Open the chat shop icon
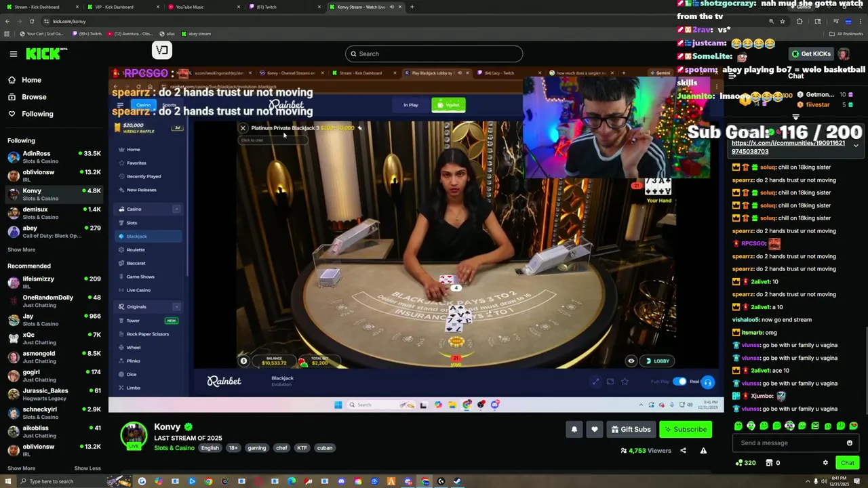 pos(769,463)
